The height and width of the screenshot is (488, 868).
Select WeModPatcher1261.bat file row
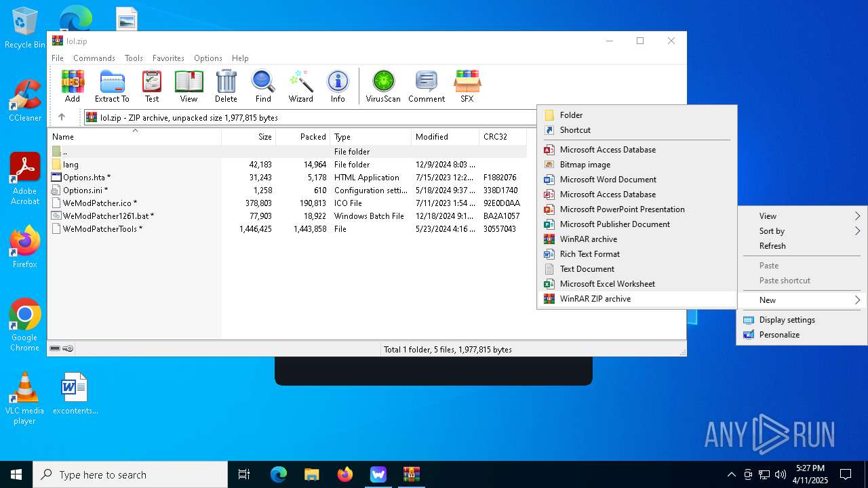click(288, 216)
